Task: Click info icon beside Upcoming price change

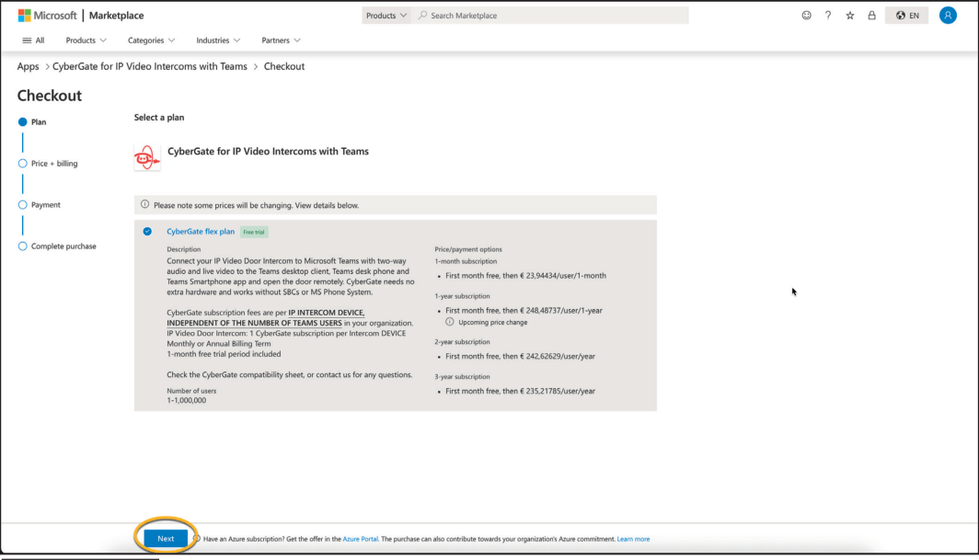Action: coord(450,323)
